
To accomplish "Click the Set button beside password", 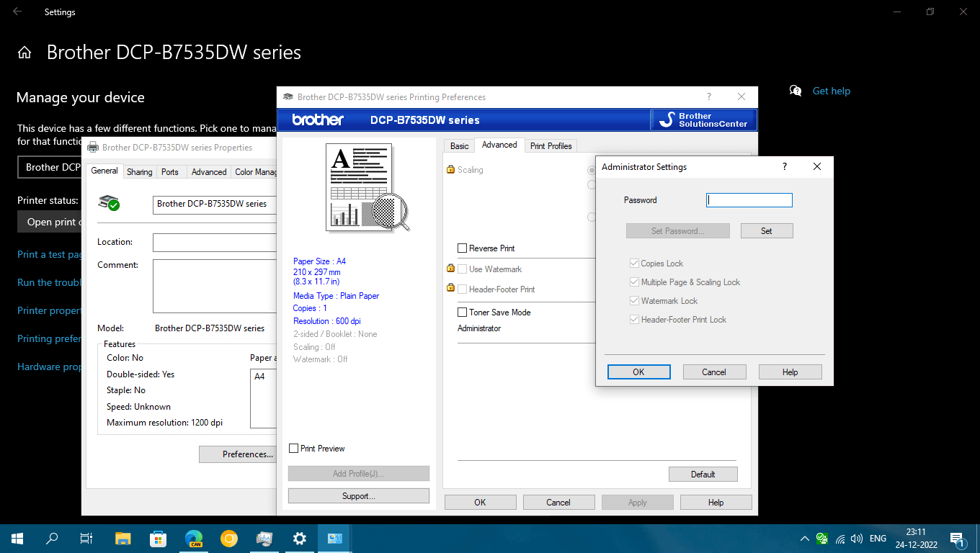I will pos(766,231).
